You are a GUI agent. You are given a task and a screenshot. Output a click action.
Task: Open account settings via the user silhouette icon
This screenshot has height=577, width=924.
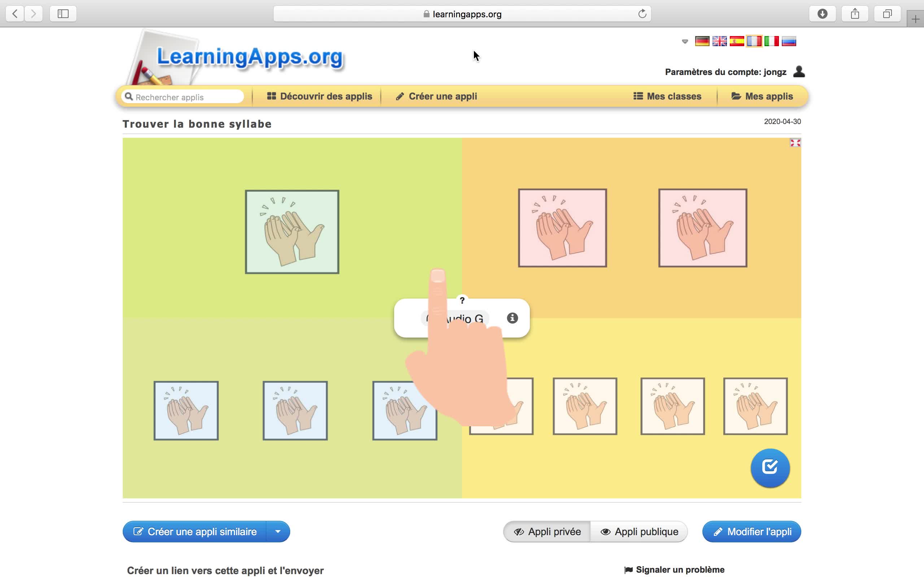pyautogui.click(x=799, y=72)
